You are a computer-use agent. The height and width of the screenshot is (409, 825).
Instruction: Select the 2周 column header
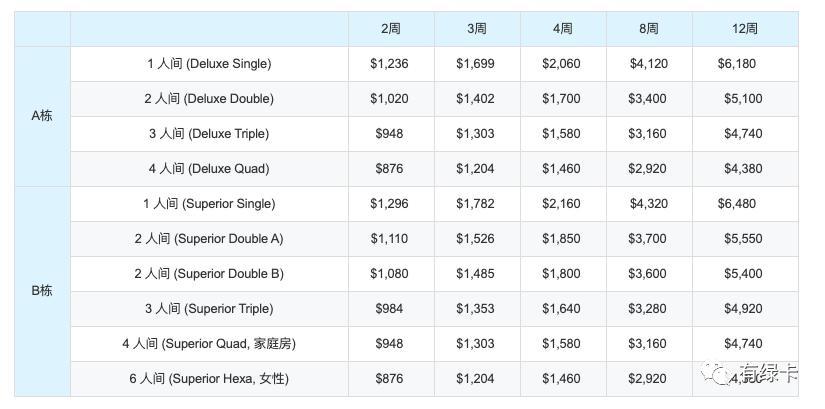(391, 29)
